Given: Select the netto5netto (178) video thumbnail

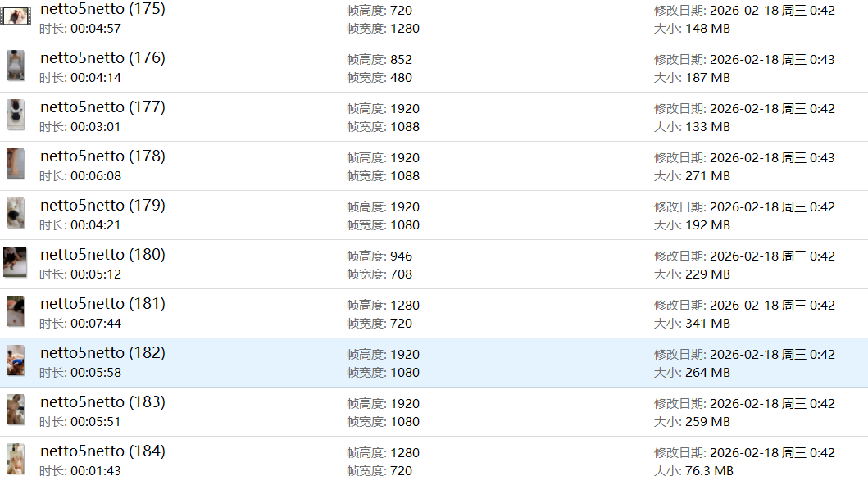Looking at the screenshot, I should 16,164.
